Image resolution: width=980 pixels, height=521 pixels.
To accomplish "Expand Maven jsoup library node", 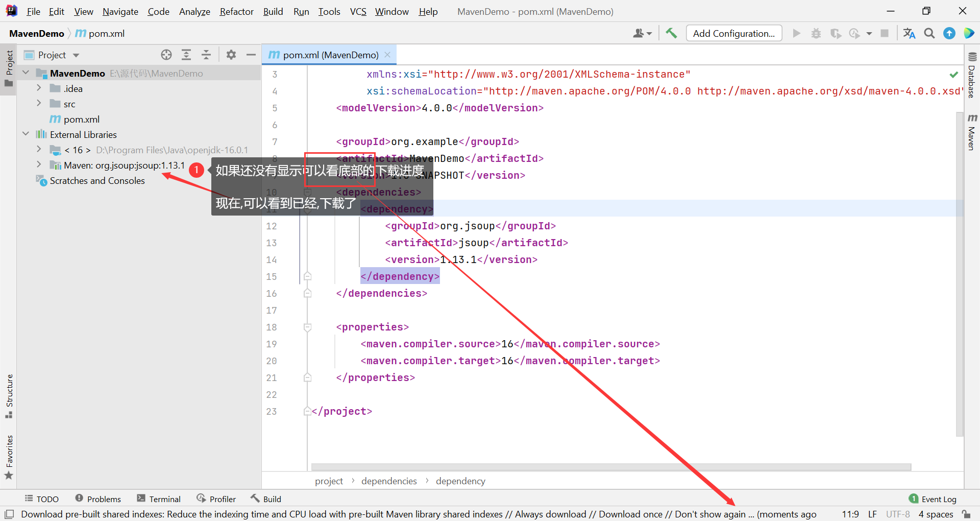I will pos(39,164).
